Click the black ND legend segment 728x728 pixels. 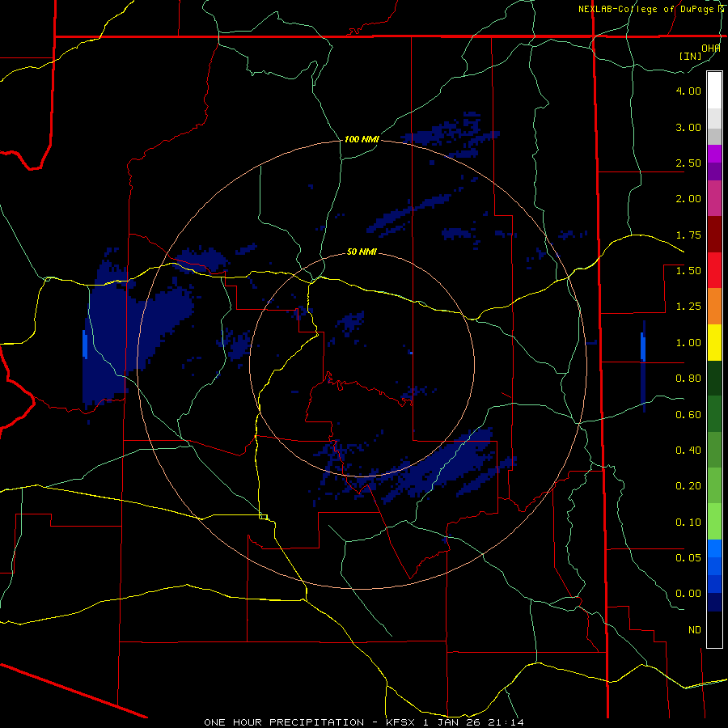714,629
